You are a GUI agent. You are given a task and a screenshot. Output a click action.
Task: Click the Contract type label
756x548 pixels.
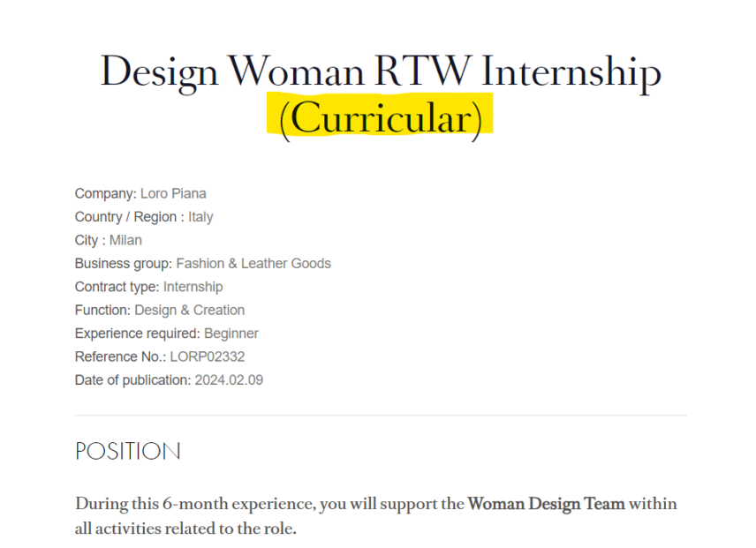click(x=117, y=287)
